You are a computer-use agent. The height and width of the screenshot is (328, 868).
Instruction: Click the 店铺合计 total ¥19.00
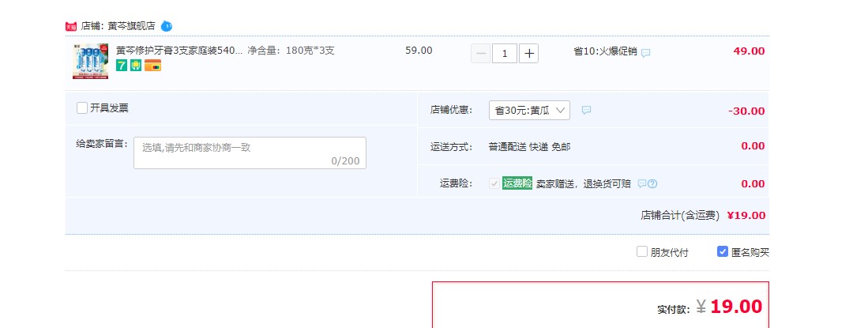tap(746, 216)
